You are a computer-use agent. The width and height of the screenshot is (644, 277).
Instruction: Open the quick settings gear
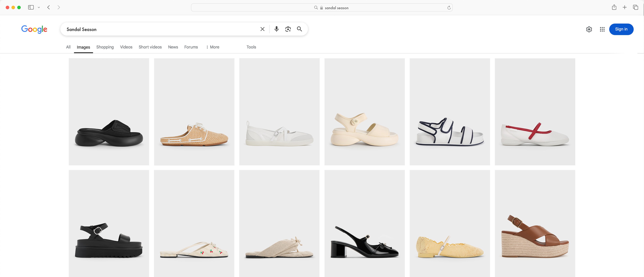click(x=589, y=29)
